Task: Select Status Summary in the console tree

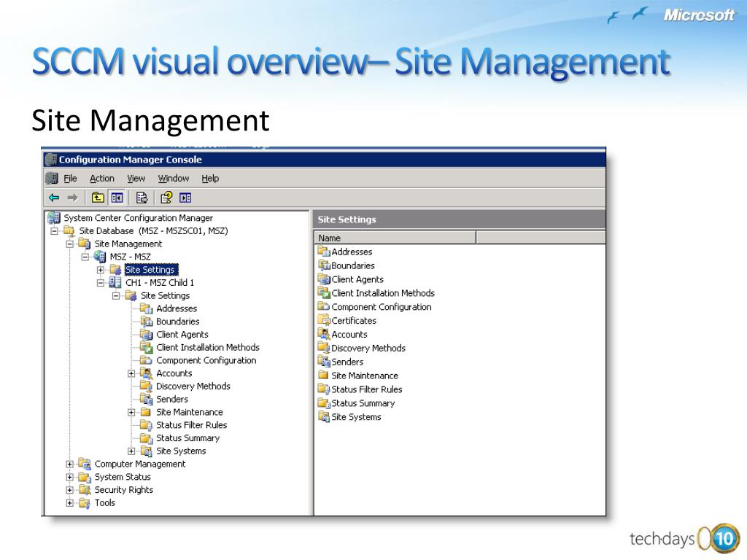Action: click(x=187, y=438)
